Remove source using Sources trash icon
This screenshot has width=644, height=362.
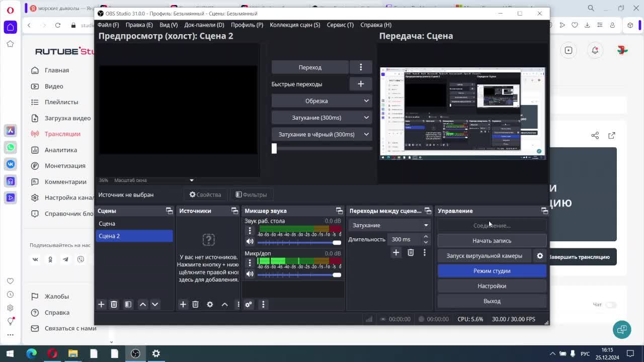click(x=195, y=304)
